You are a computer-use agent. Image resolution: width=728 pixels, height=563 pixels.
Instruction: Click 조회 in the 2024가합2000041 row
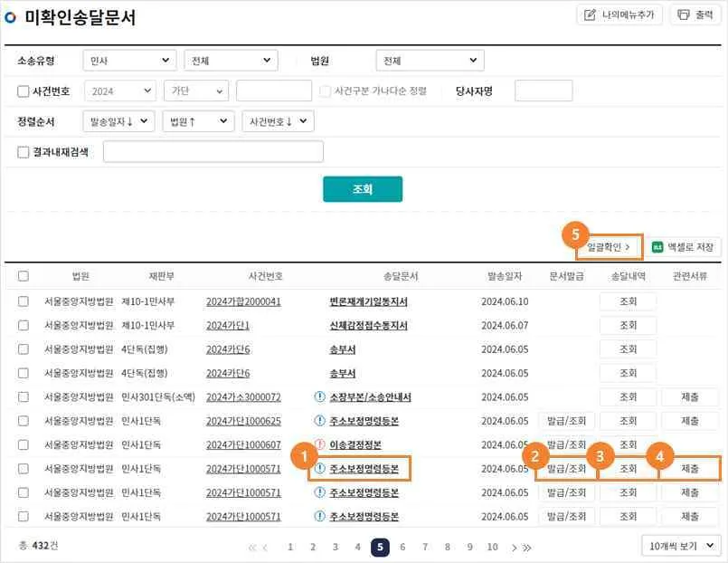coord(629,301)
